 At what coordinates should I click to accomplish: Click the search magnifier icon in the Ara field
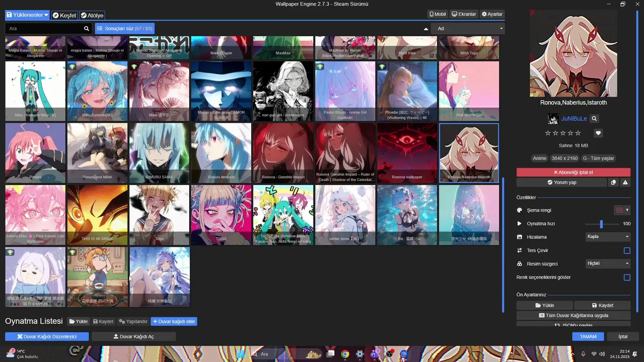[x=87, y=29]
